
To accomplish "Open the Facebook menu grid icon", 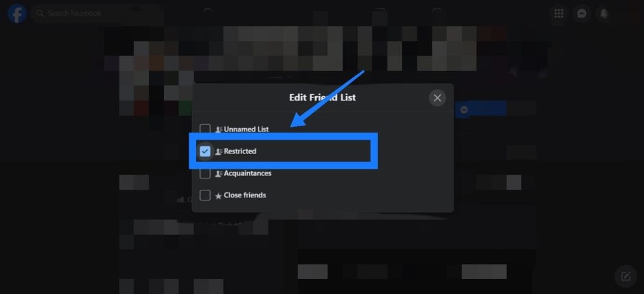I will 558,14.
